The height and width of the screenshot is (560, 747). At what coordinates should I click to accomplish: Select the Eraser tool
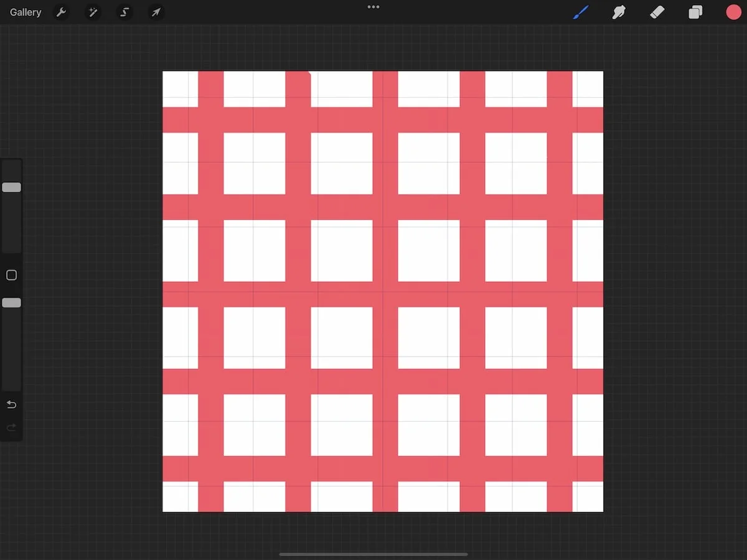[x=657, y=12]
